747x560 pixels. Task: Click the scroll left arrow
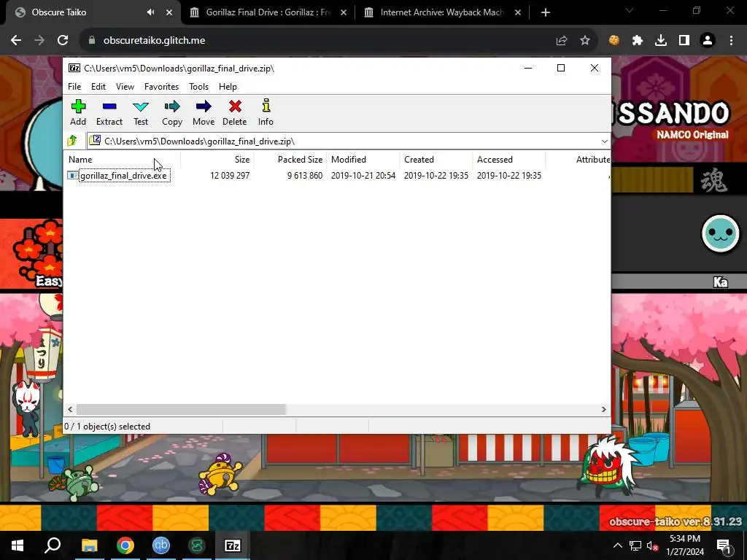71,409
